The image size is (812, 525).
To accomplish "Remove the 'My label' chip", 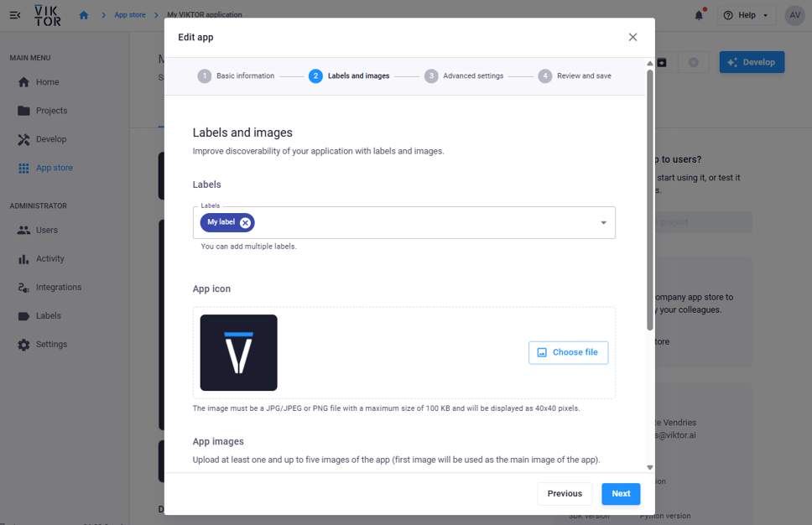I will (x=245, y=223).
